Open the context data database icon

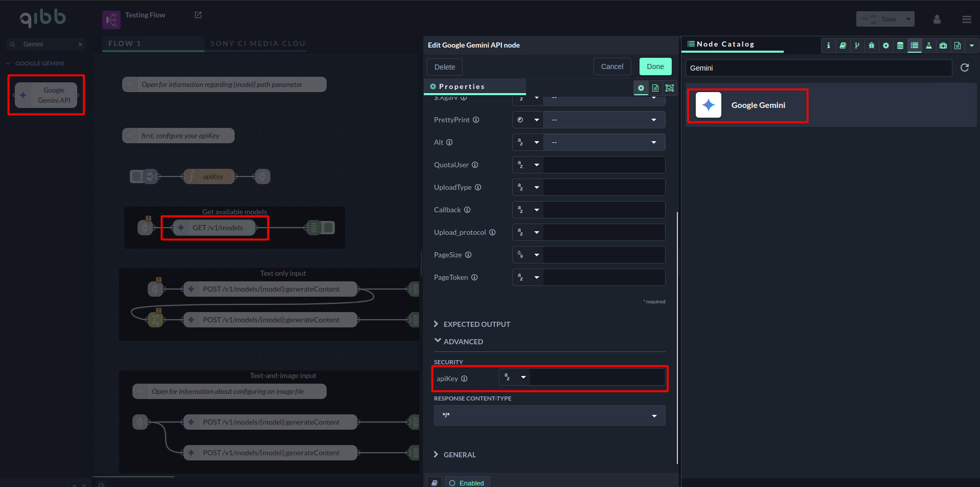point(900,46)
